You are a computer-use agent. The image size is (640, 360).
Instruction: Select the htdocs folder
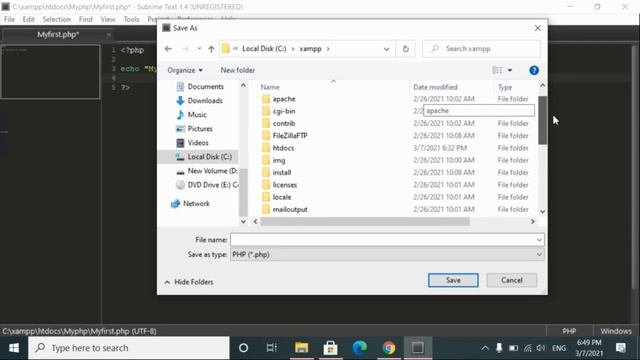pyautogui.click(x=283, y=148)
